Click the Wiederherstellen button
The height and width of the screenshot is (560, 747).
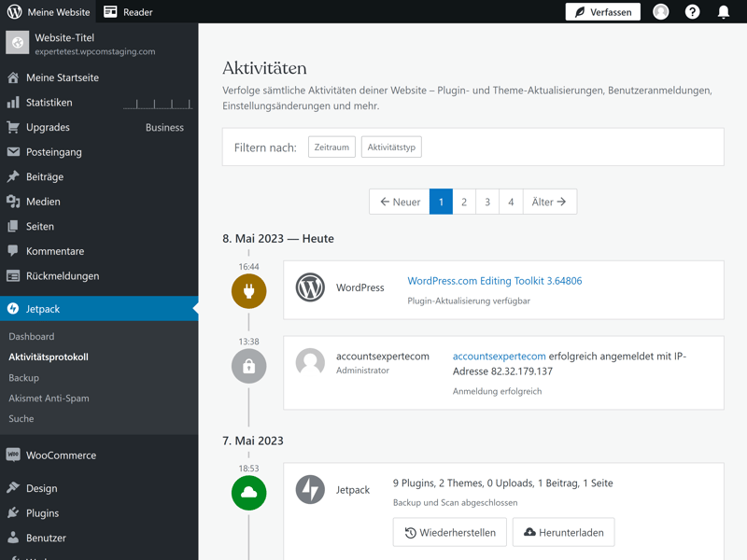[x=450, y=532]
